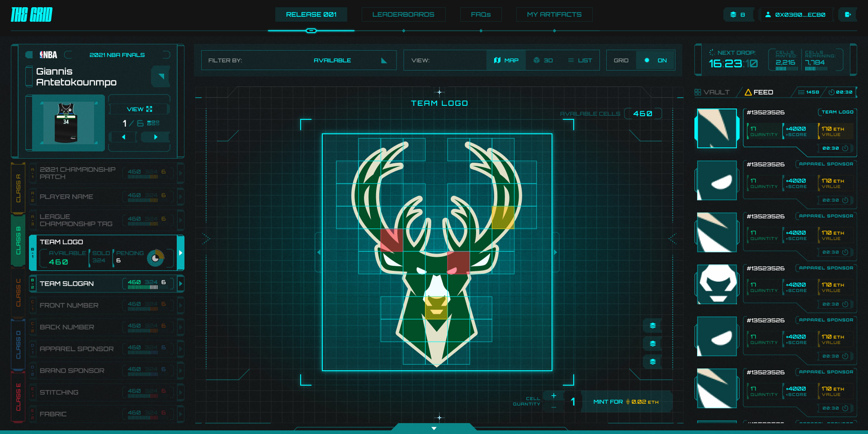Screen dimensions: 868x434
Task: Expand the bottom drawer arrow
Action: point(434,428)
